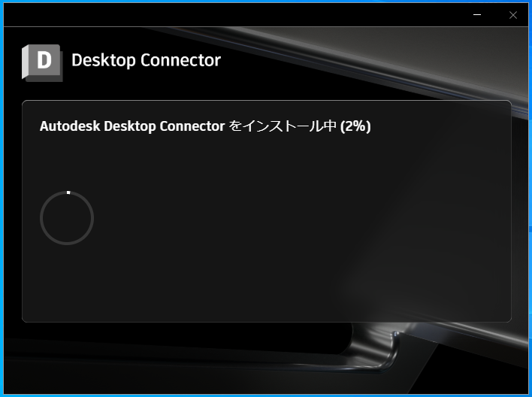Image resolution: width=532 pixels, height=397 pixels.
Task: Click the "Desktop Connector" header title text
Action: coord(147,60)
